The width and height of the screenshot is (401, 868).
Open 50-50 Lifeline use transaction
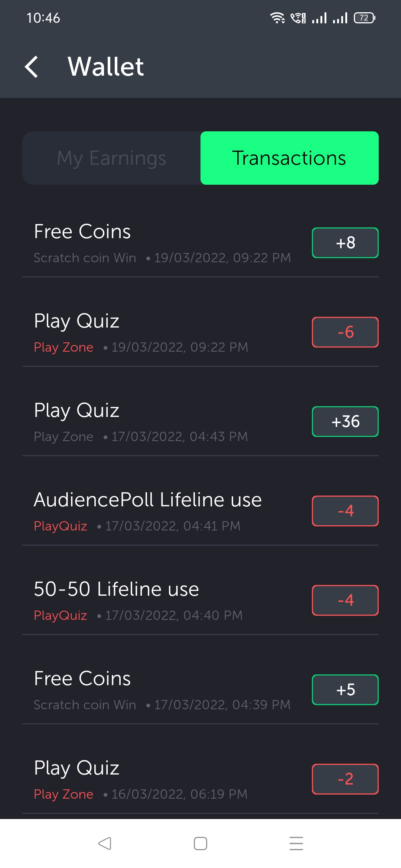[x=116, y=589]
